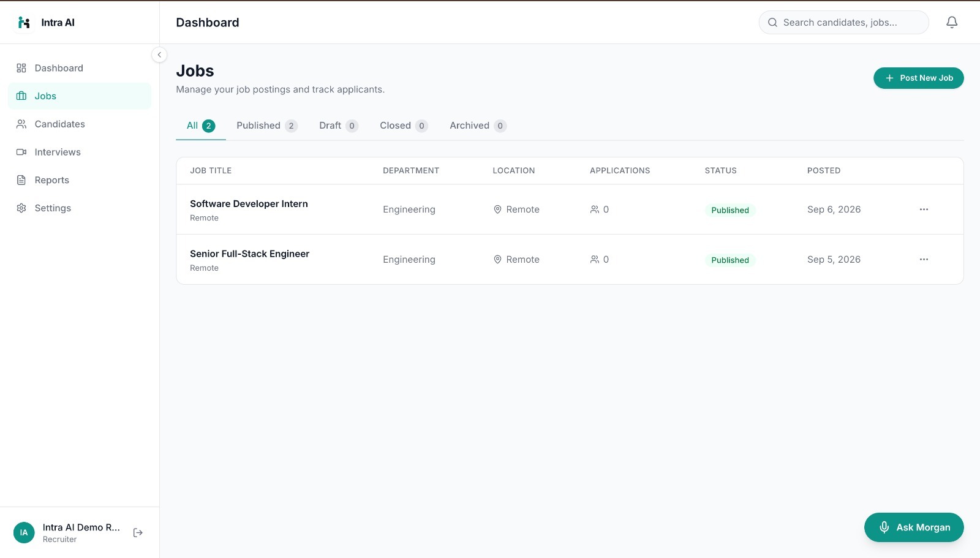Image resolution: width=980 pixels, height=558 pixels.
Task: Click the JOB TITLE column header
Action: [211, 171]
